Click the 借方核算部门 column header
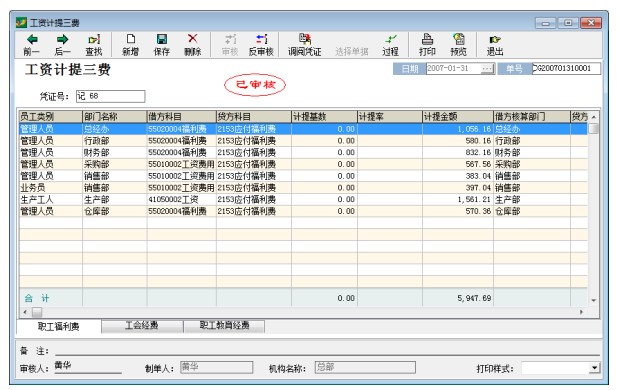 pos(532,116)
